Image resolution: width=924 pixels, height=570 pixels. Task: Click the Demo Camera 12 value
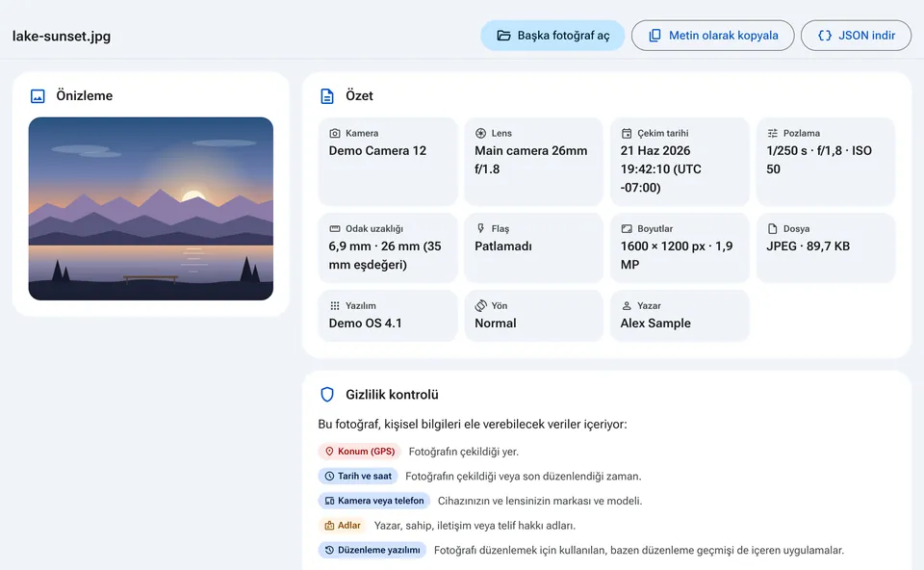pyautogui.click(x=377, y=151)
